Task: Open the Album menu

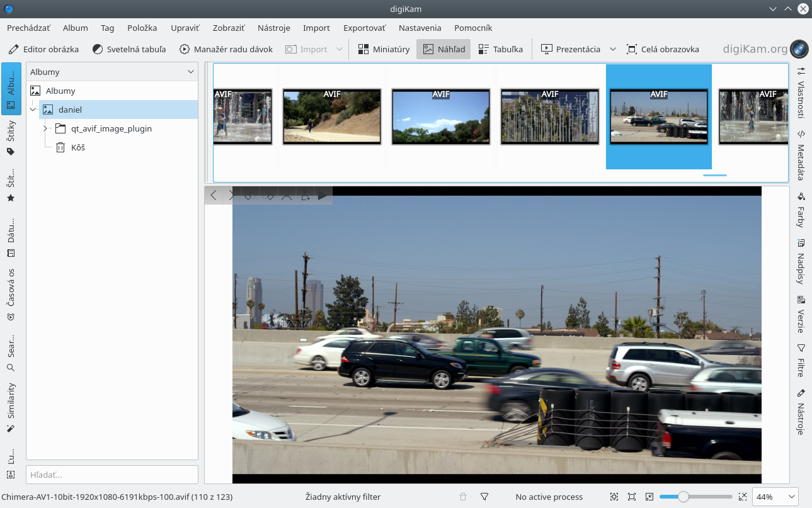Action: (x=76, y=28)
